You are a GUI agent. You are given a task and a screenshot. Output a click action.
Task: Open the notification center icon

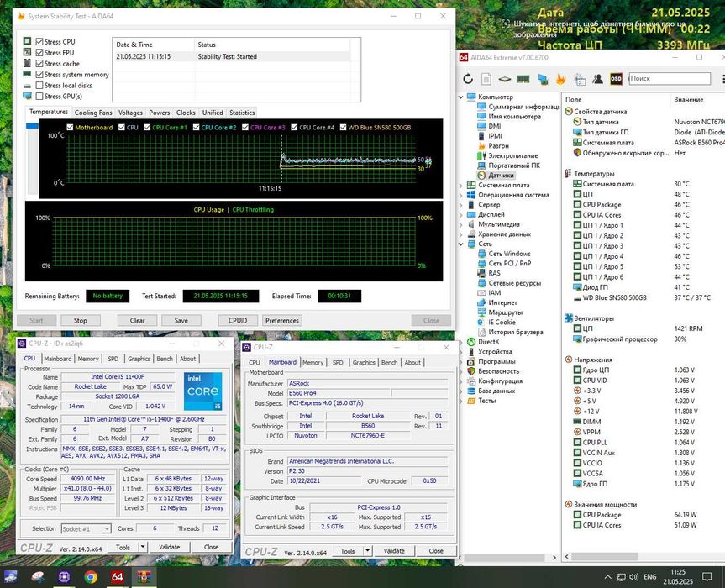point(707,576)
